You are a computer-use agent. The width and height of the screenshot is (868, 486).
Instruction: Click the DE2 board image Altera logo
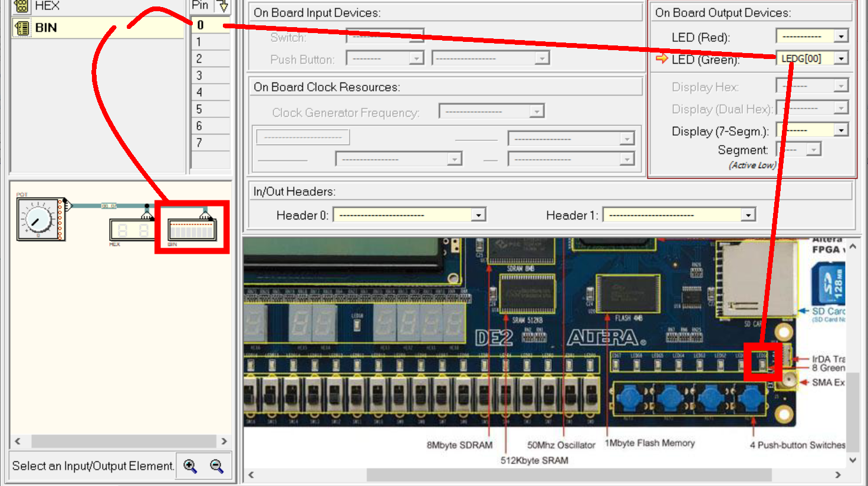tap(606, 337)
